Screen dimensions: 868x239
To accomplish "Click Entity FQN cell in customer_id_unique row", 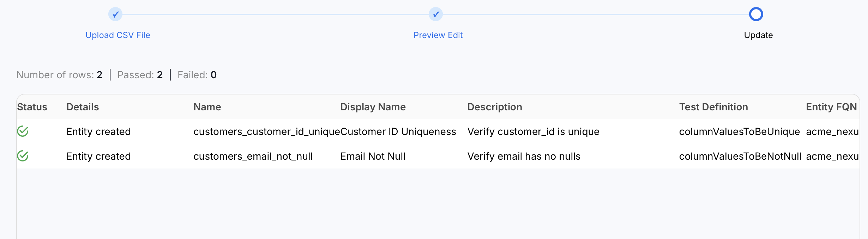I will pos(832,131).
